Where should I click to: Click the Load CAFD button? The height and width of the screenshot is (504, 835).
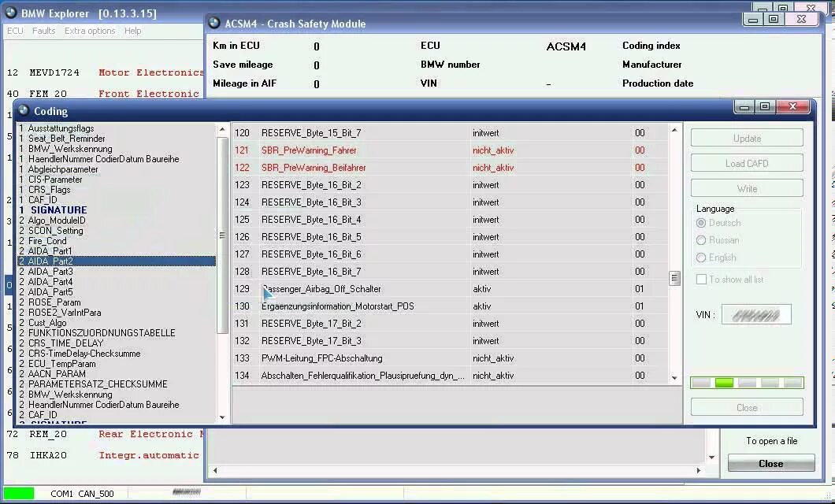point(747,163)
